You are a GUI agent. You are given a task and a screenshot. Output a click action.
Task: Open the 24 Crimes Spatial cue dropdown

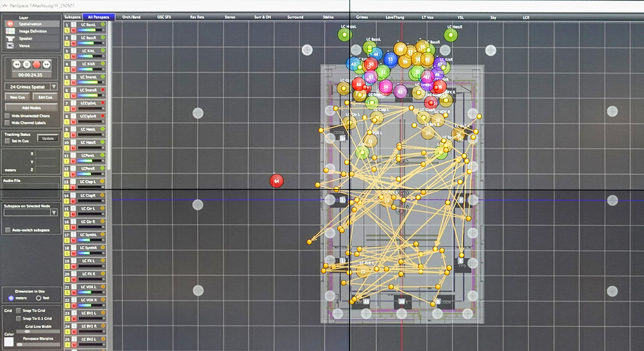click(54, 86)
